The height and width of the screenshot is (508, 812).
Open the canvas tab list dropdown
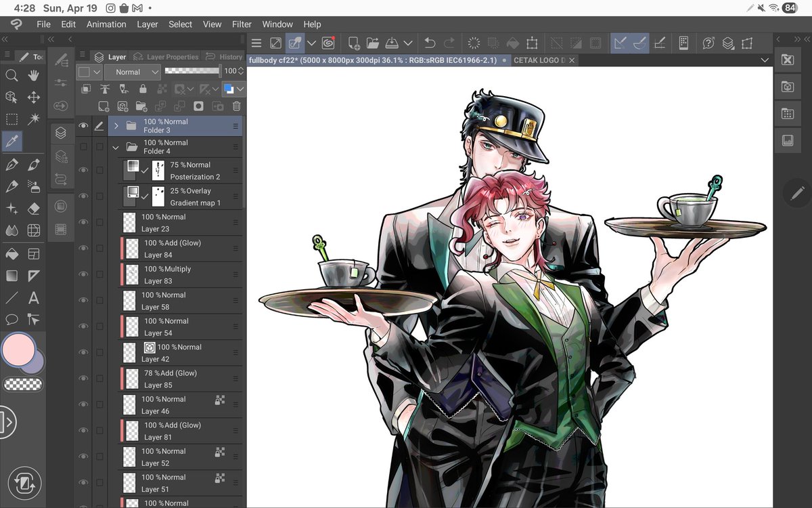click(x=765, y=60)
